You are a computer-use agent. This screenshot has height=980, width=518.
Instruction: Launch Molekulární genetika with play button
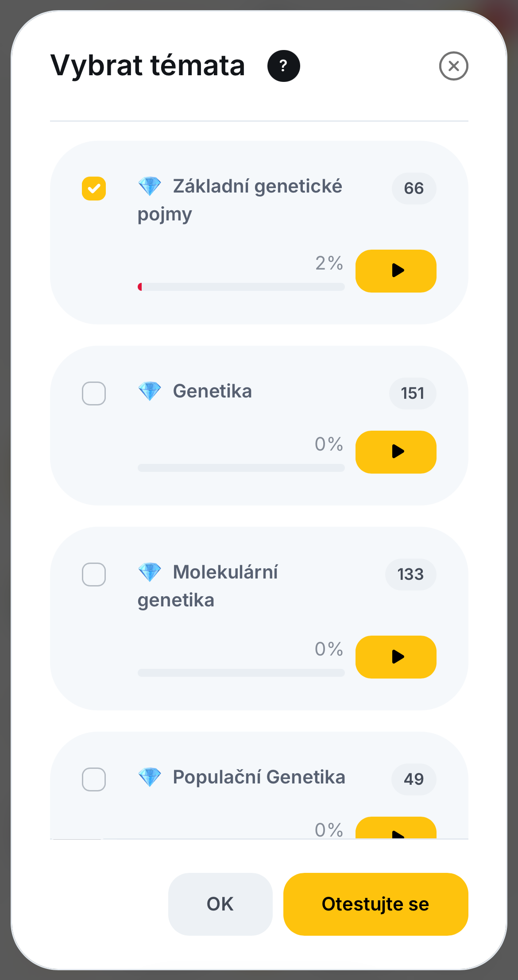click(396, 657)
